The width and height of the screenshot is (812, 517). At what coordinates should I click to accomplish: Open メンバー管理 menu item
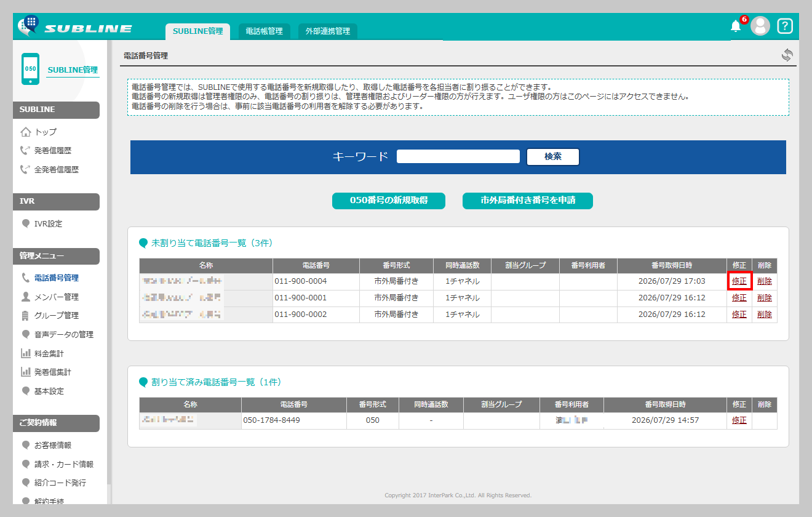click(57, 297)
